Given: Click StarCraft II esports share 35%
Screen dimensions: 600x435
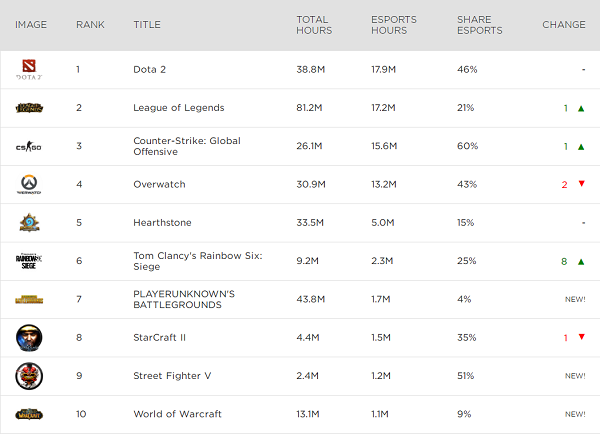Looking at the screenshot, I should [x=467, y=337].
